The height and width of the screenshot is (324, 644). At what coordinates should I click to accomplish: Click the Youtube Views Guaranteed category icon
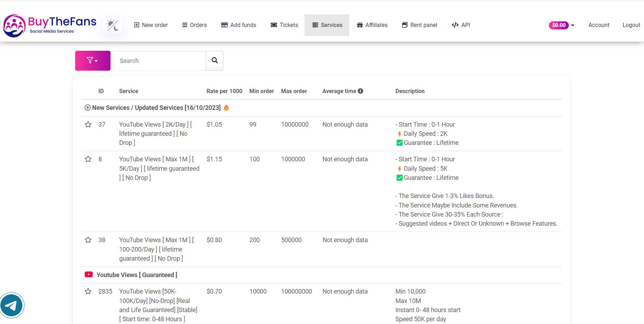(x=89, y=275)
